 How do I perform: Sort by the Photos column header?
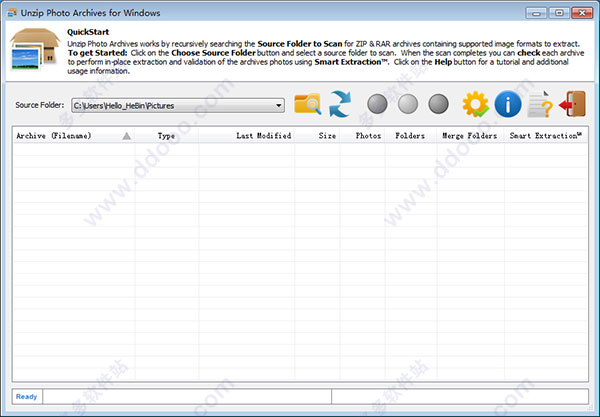(362, 136)
